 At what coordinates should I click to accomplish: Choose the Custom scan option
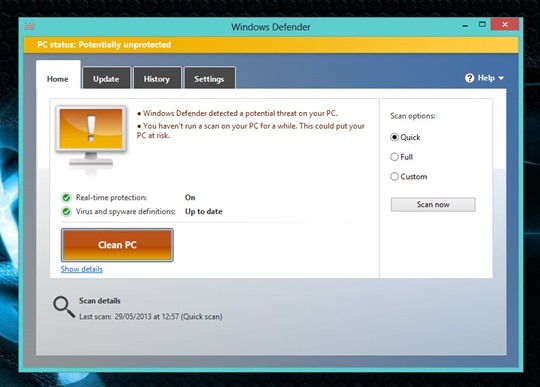394,177
